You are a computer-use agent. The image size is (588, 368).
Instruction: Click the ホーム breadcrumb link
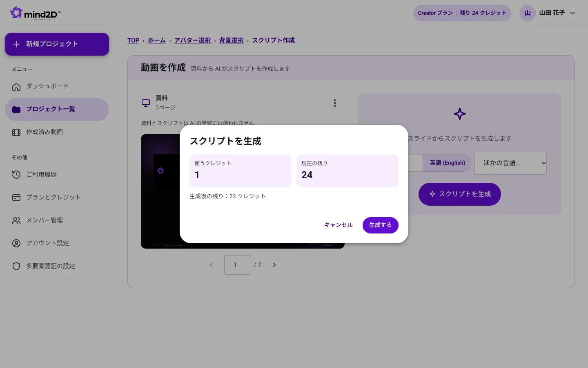(157, 40)
